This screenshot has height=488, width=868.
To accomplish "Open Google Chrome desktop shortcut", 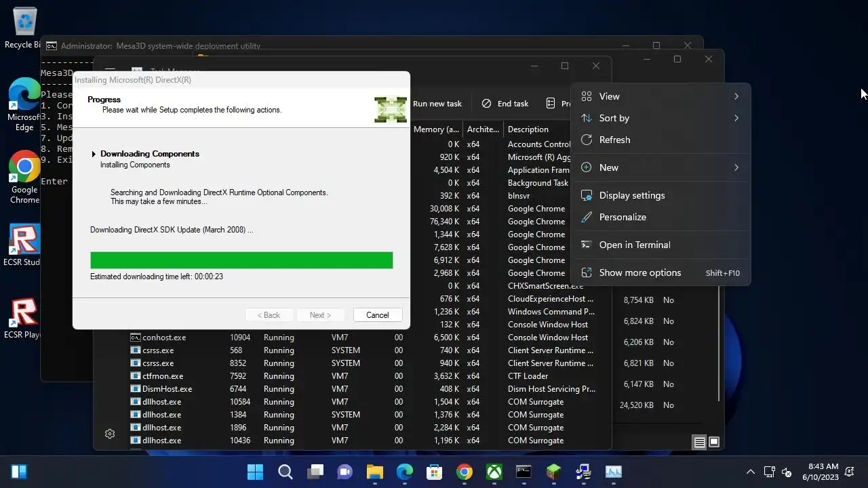I will point(24,177).
